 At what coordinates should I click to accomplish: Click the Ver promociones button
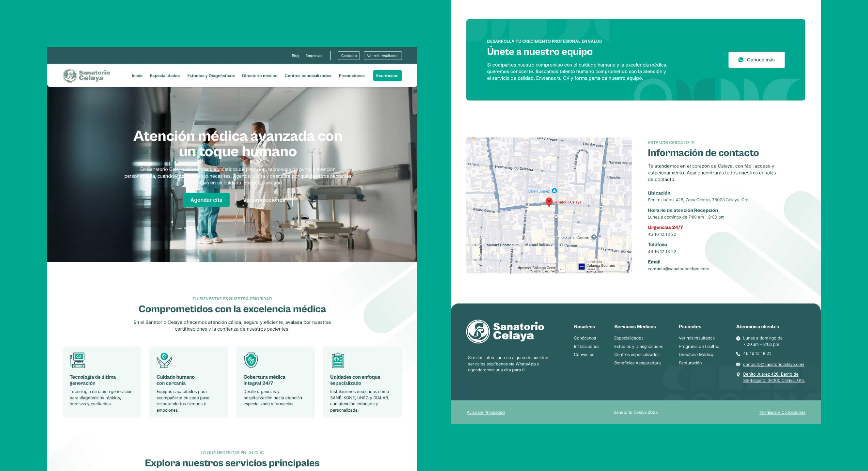pyautogui.click(x=264, y=200)
